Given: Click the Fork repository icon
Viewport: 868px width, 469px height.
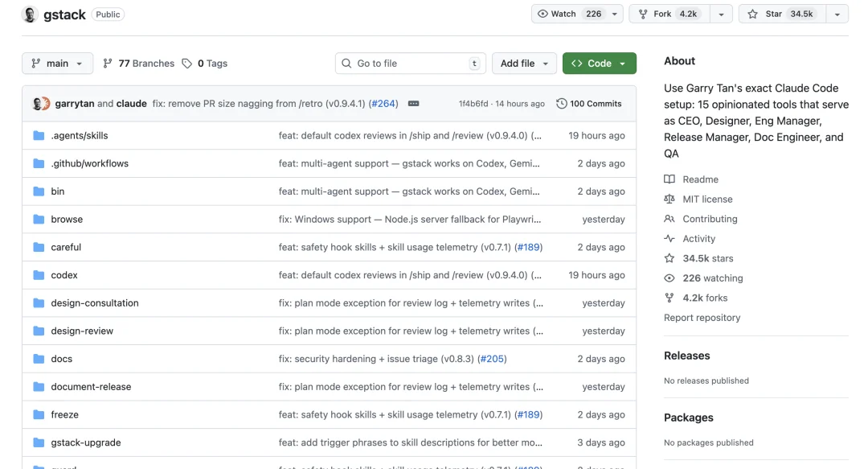Looking at the screenshot, I should pyautogui.click(x=643, y=14).
